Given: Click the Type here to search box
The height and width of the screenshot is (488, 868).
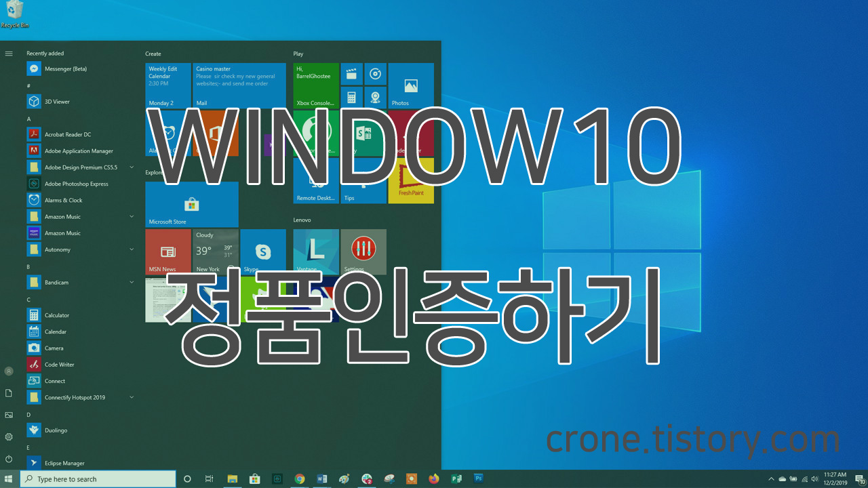Looking at the screenshot, I should click(x=98, y=479).
